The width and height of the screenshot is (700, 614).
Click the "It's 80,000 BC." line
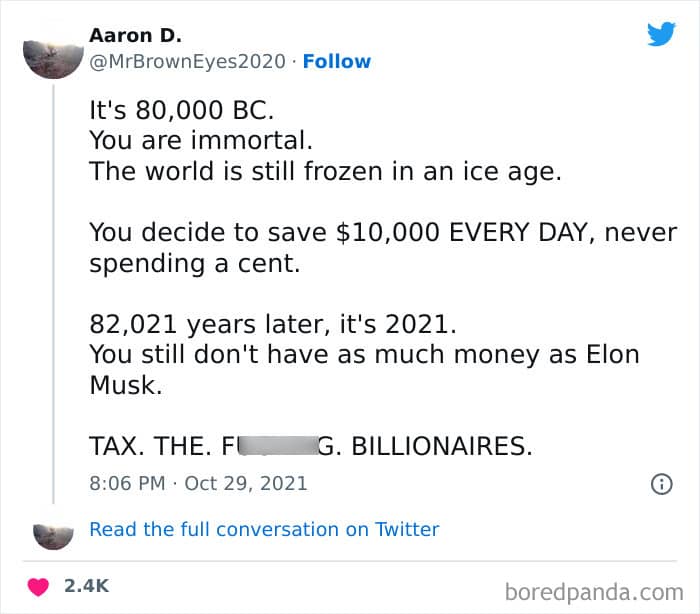tap(181, 110)
